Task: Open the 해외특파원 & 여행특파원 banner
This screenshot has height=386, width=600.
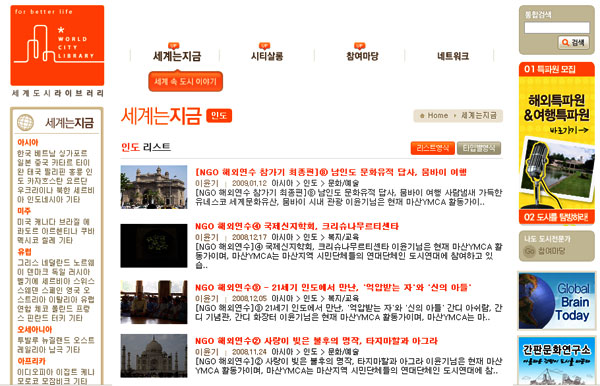Action: click(x=557, y=142)
